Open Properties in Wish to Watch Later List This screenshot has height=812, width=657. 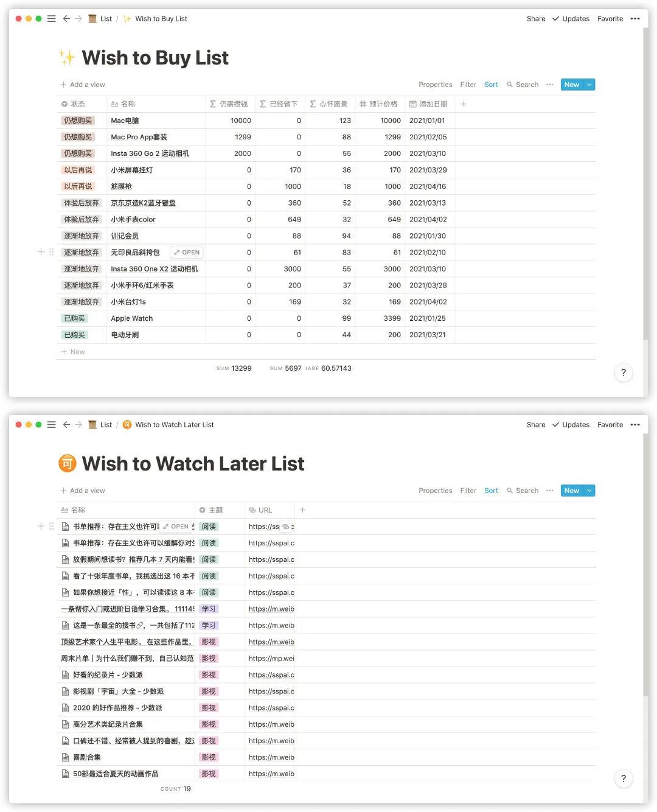(x=436, y=491)
